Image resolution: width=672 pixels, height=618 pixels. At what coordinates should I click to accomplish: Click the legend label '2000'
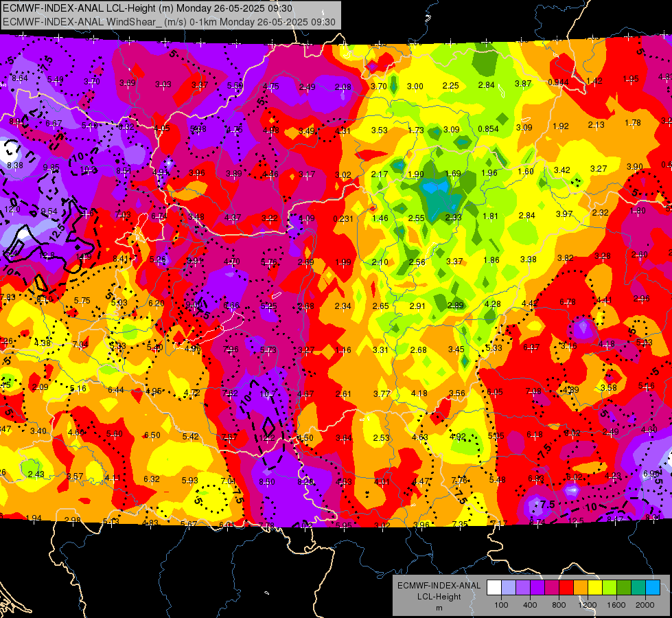pyautogui.click(x=645, y=605)
